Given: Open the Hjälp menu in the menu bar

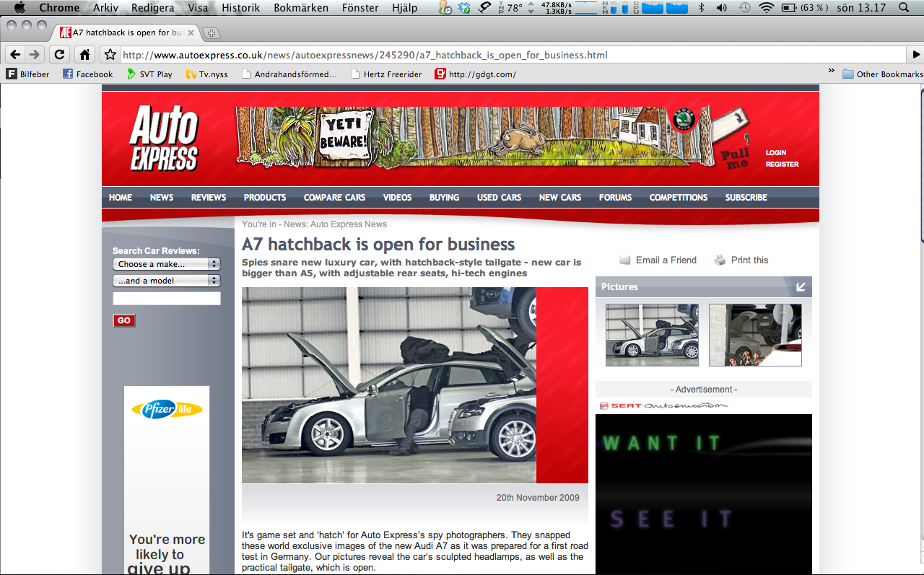Looking at the screenshot, I should (405, 8).
